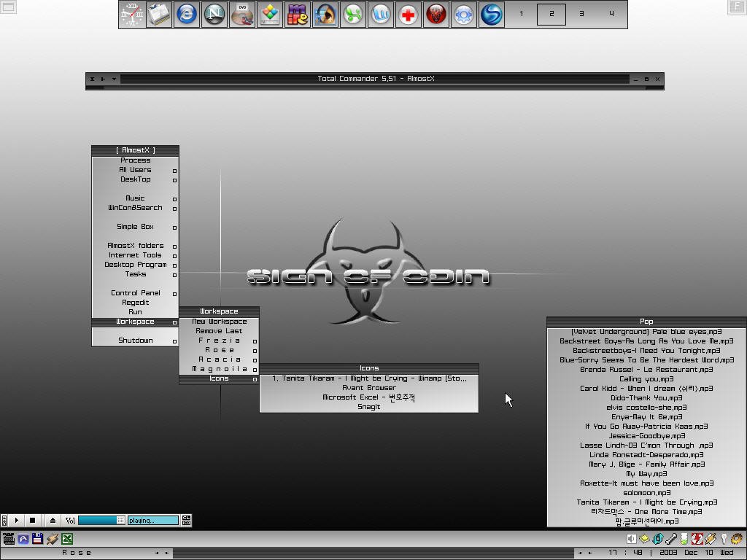The width and height of the screenshot is (747, 560).
Task: Open the Winamp lightning icon beside Excel
Action: tap(53, 539)
